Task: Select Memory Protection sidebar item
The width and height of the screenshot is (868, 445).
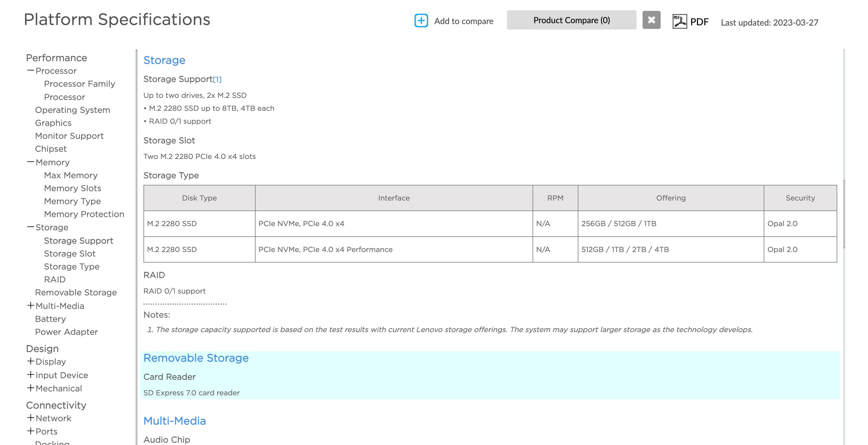Action: 84,214
